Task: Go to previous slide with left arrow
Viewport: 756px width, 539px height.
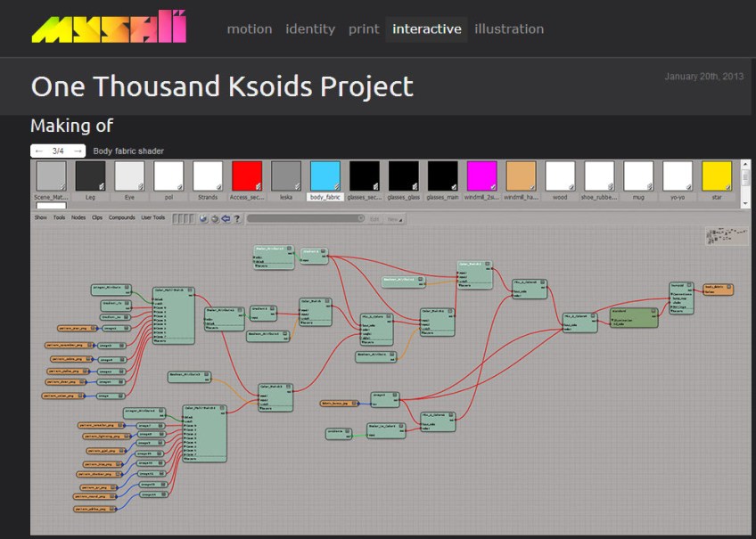Action: [x=40, y=151]
